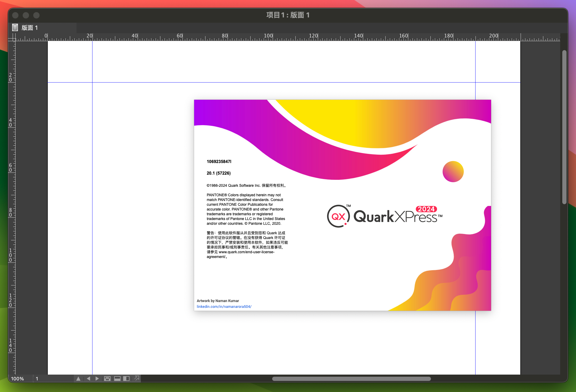Click the vertical scrollbar thumb
Screen dimensions: 576x392
564,127
